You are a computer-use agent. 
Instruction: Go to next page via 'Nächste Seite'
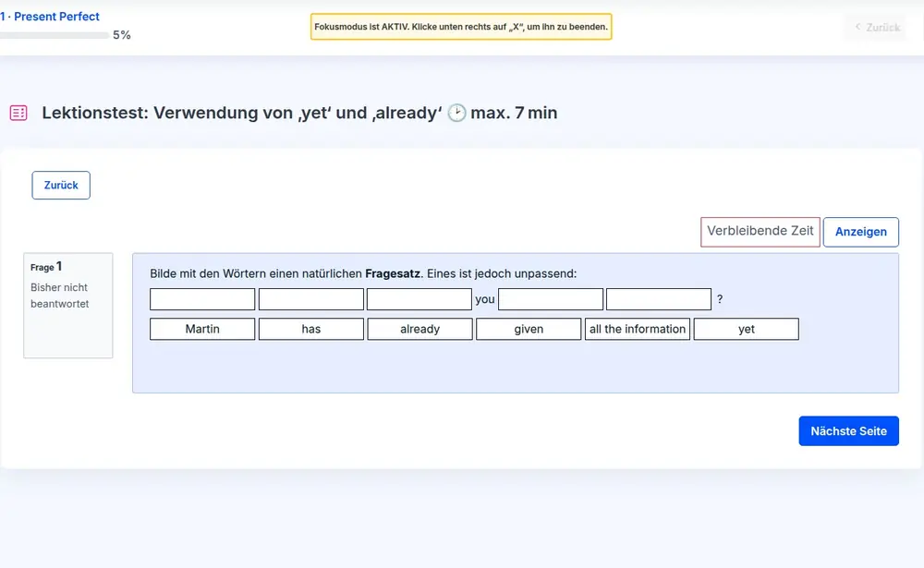848,431
